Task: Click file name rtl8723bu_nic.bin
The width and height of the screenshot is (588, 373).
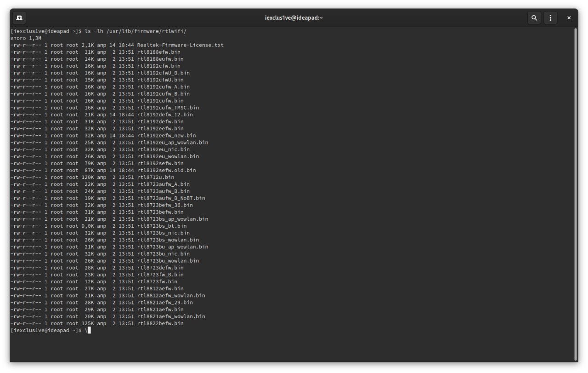Action: coord(163,253)
